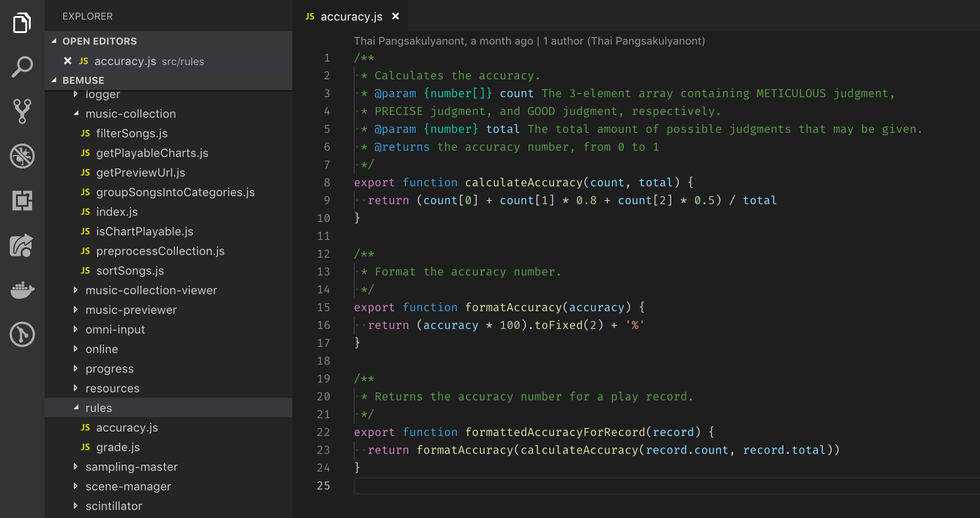This screenshot has height=518, width=980.
Task: Collapse the rules folder
Action: pyautogui.click(x=76, y=407)
